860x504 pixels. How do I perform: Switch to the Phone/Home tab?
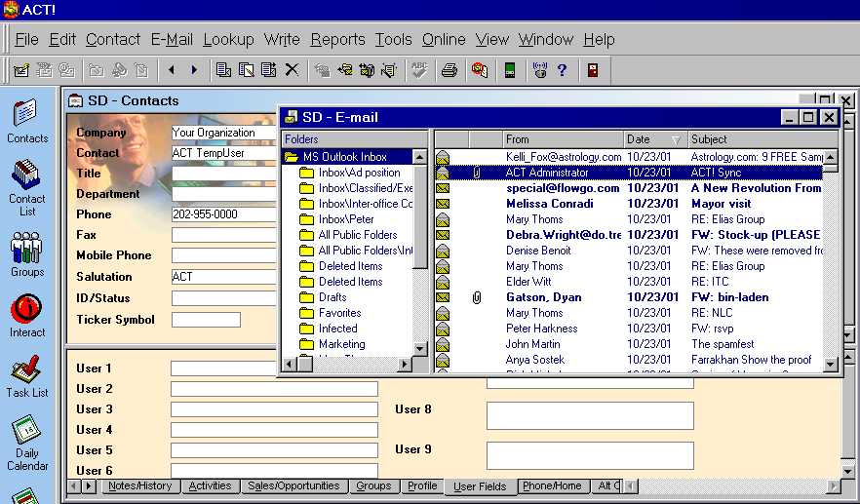[552, 485]
